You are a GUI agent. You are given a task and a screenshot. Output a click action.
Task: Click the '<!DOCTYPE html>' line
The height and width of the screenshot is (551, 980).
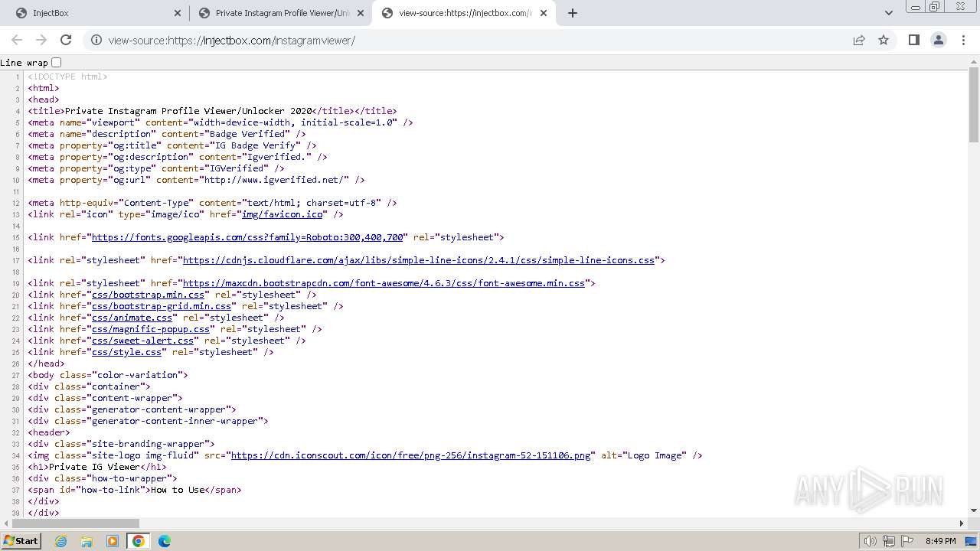tap(67, 77)
